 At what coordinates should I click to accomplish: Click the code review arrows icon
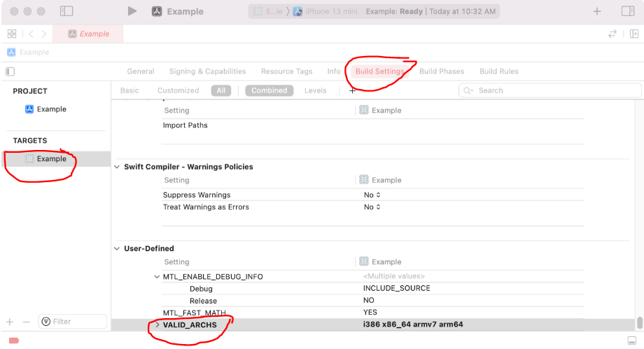612,34
